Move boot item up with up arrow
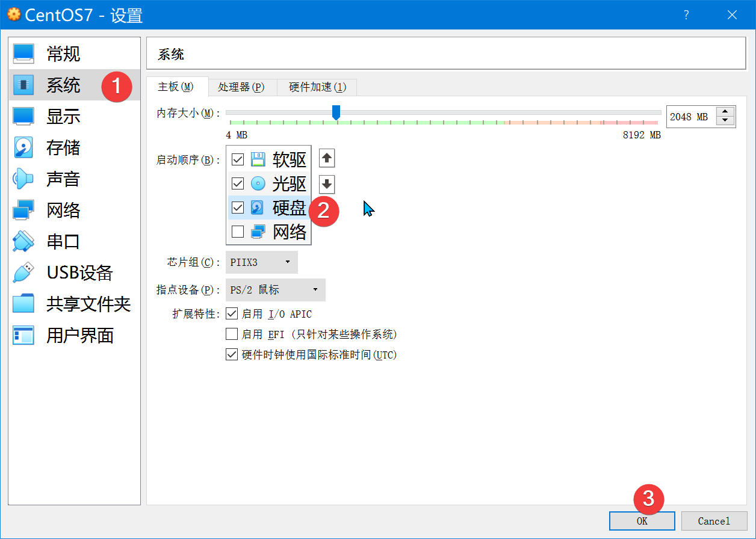The image size is (756, 539). click(327, 158)
